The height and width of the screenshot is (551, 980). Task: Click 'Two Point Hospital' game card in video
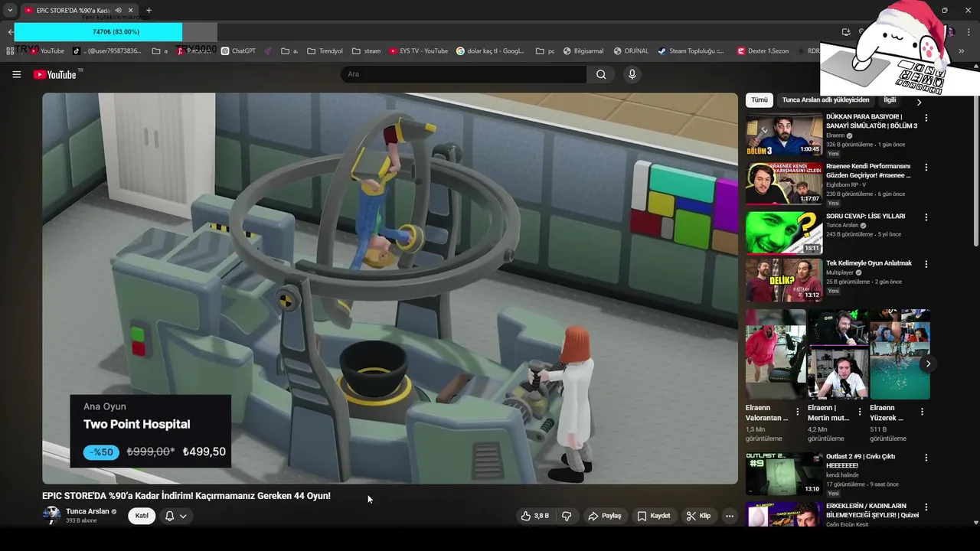click(x=151, y=431)
